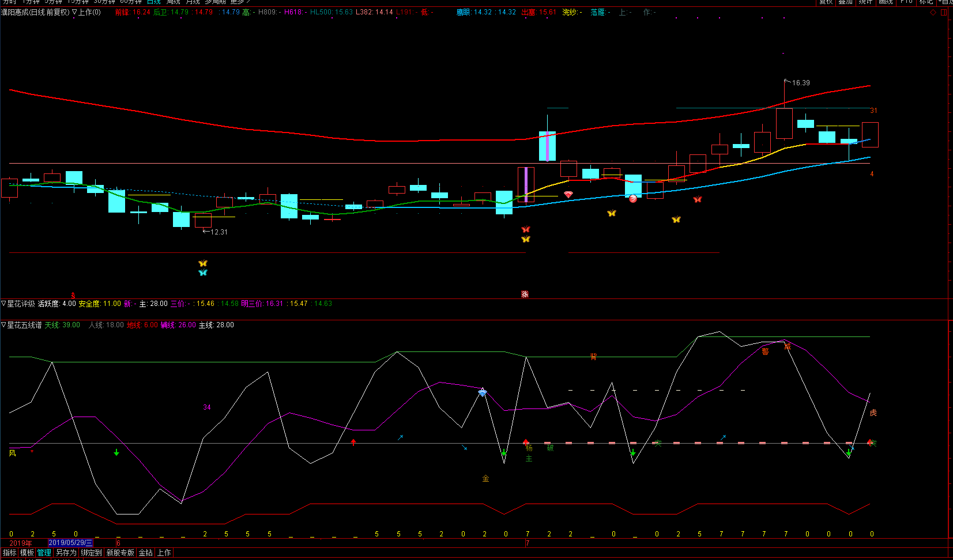Open the 模板 tab at the bottom
The image size is (953, 560).
tap(27, 553)
